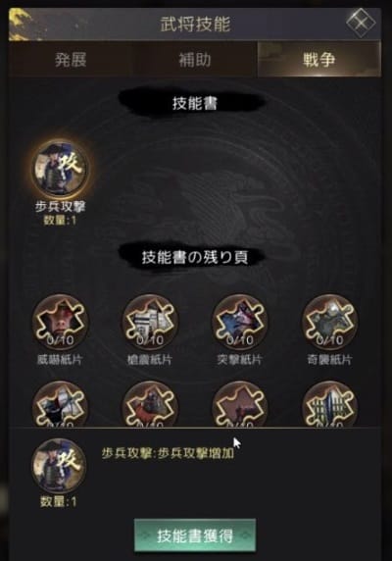This screenshot has height=561, width=392.
Task: Click the 武将技能 title bar
Action: [x=195, y=24]
